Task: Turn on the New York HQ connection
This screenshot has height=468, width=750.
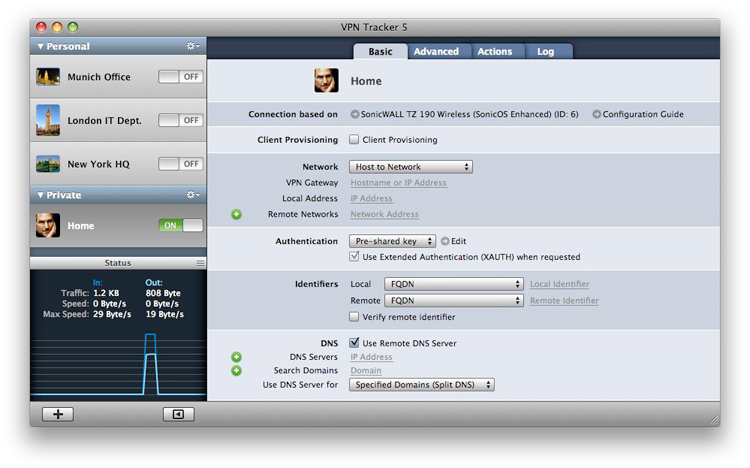Action: tap(181, 164)
